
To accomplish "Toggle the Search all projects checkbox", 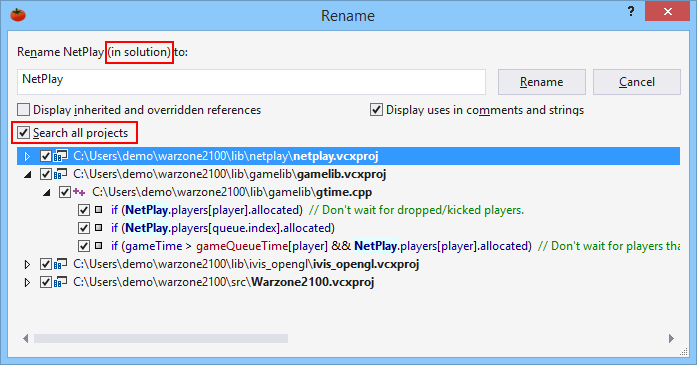I will [24, 132].
